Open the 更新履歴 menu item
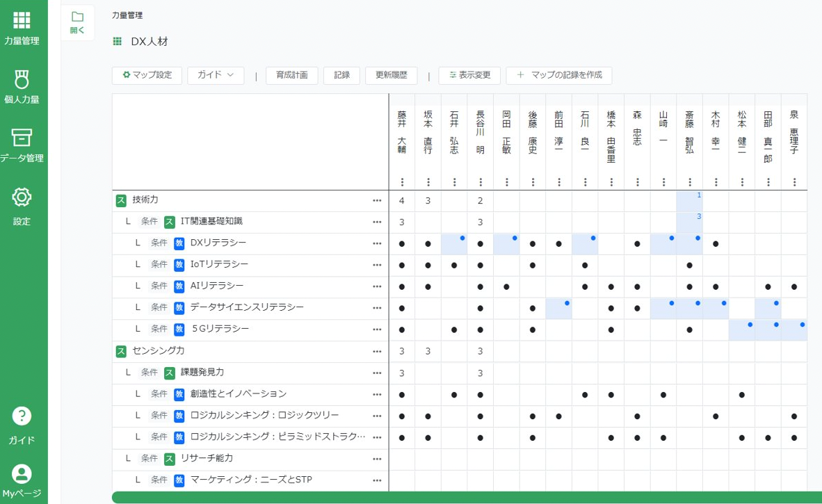822x504 pixels. 391,75
